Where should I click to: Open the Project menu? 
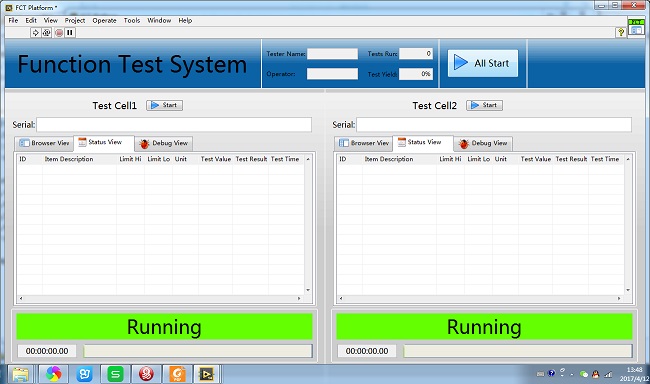coord(75,20)
